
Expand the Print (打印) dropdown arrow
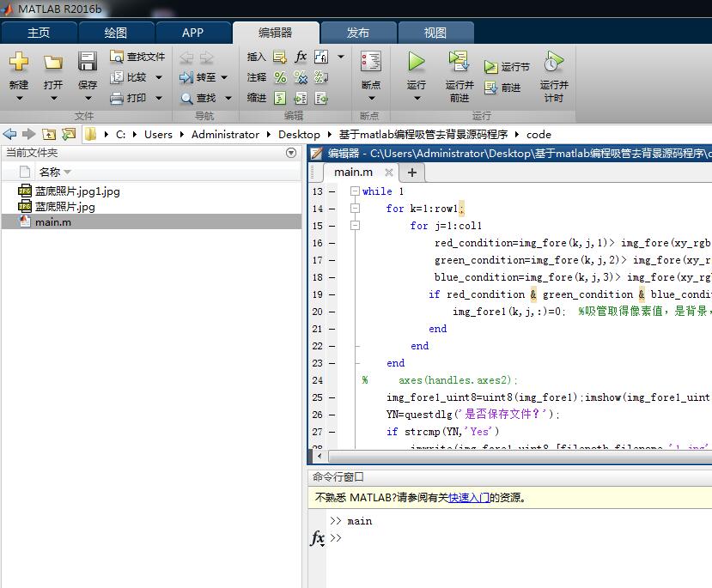tap(159, 98)
